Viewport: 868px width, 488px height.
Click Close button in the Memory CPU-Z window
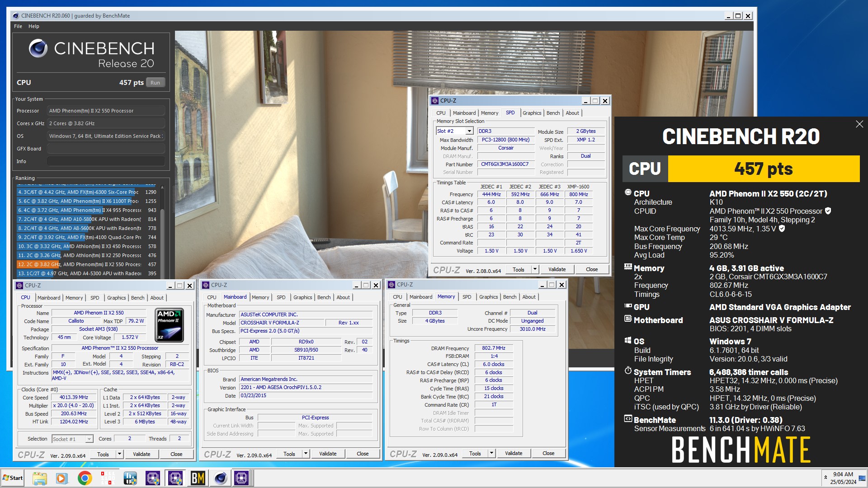548,453
